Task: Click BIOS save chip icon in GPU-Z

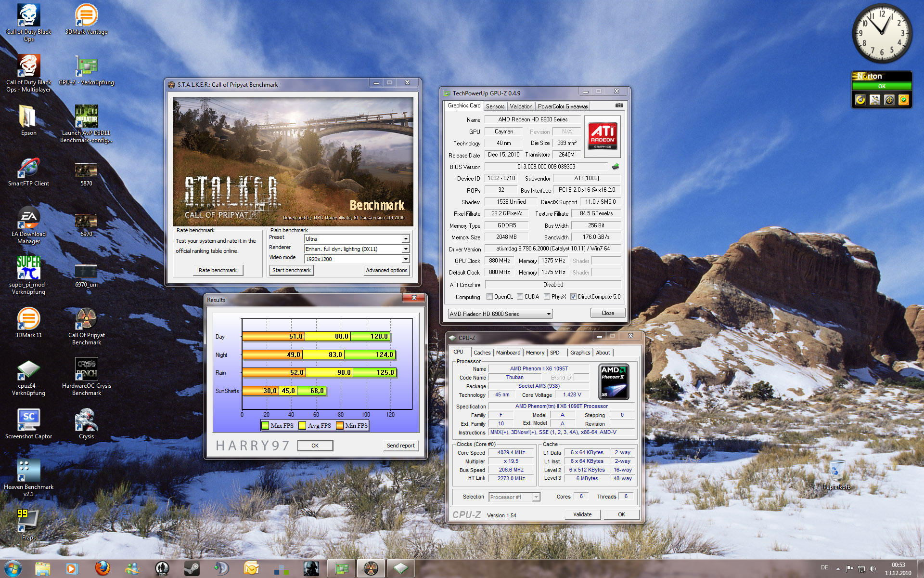Action: tap(615, 167)
